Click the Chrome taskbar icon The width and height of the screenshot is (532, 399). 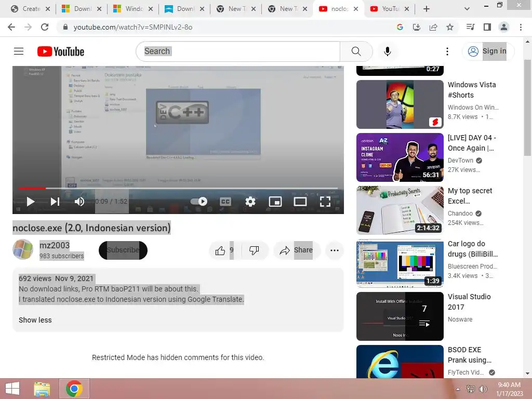point(74,389)
